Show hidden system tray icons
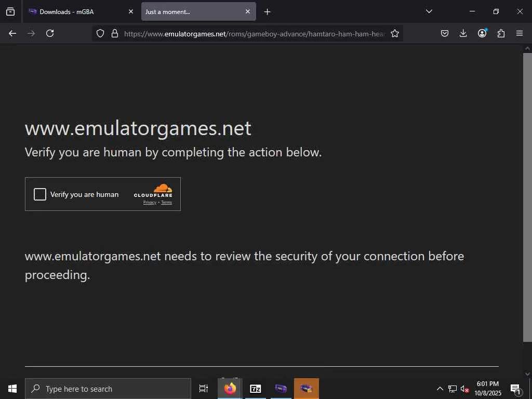This screenshot has height=399, width=532. click(440, 389)
